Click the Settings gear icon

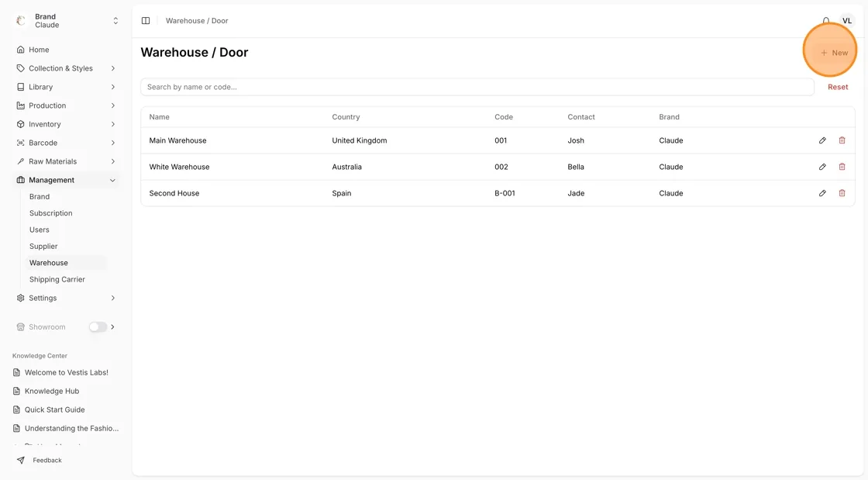click(x=20, y=298)
